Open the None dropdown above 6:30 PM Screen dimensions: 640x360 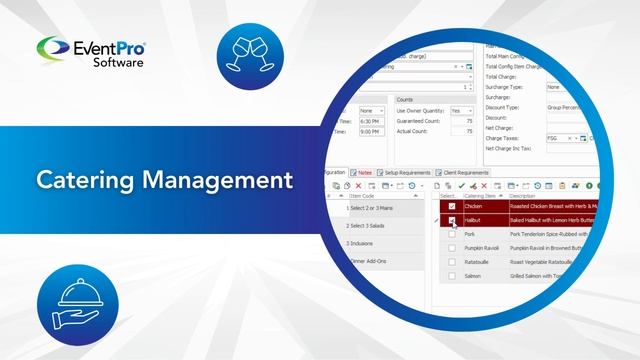click(382, 111)
